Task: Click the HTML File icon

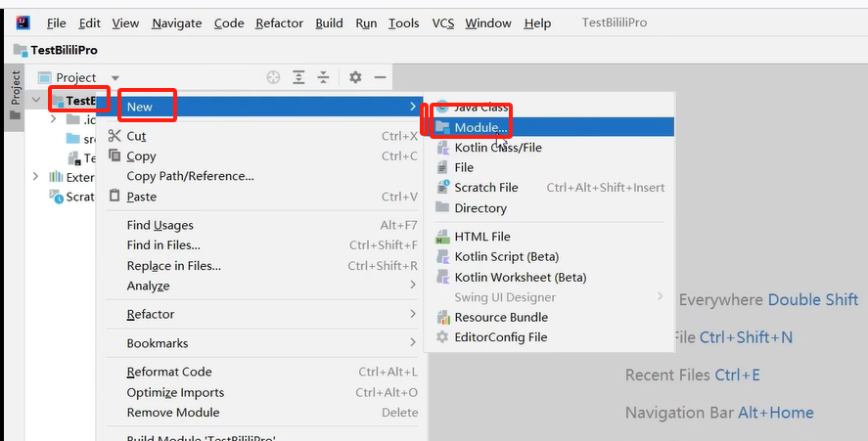Action: pyautogui.click(x=442, y=237)
